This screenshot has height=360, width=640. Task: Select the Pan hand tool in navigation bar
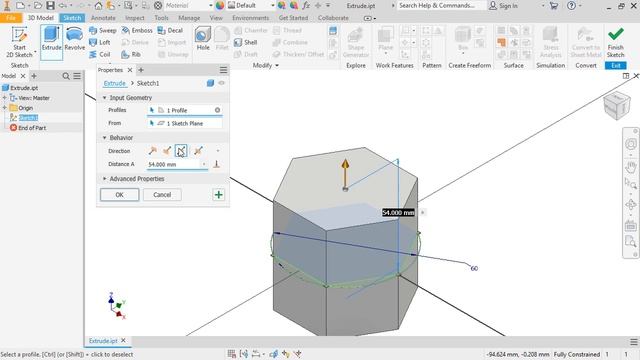tap(631, 167)
